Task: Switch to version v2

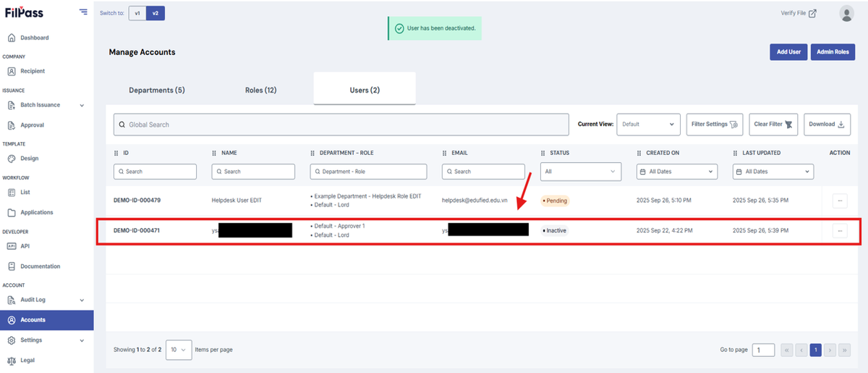Action: (x=155, y=13)
